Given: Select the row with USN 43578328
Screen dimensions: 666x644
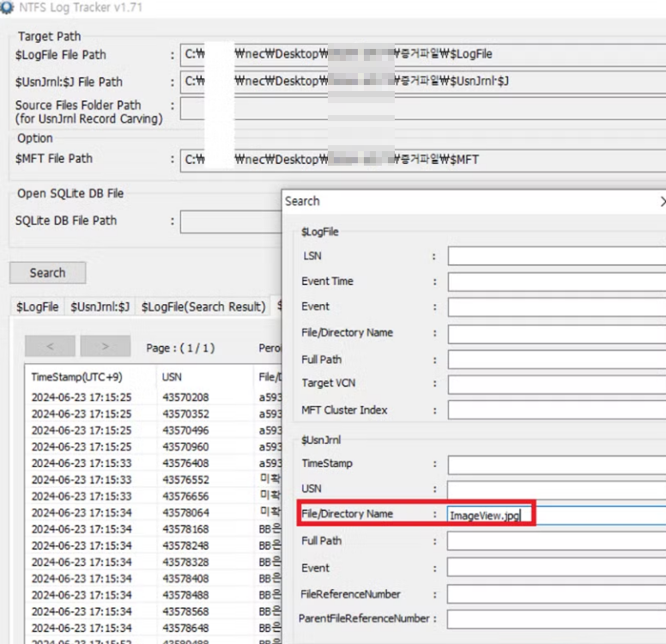Looking at the screenshot, I should [x=154, y=562].
